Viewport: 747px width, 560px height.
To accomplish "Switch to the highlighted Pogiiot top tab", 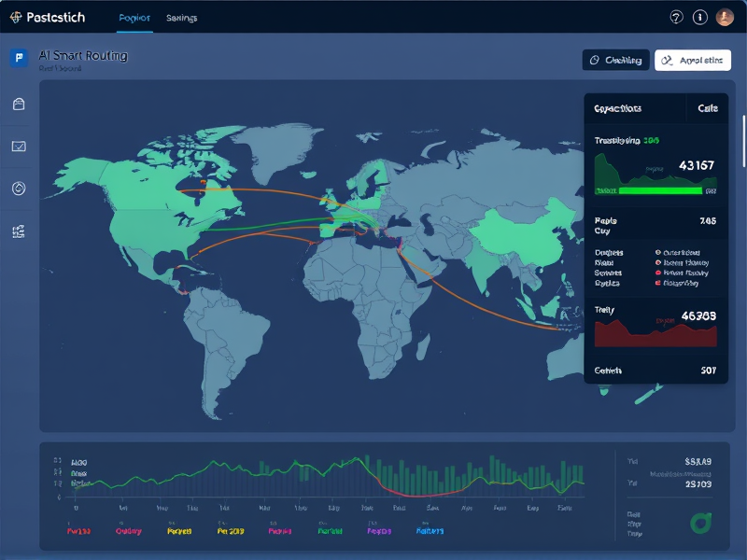I will pos(135,18).
